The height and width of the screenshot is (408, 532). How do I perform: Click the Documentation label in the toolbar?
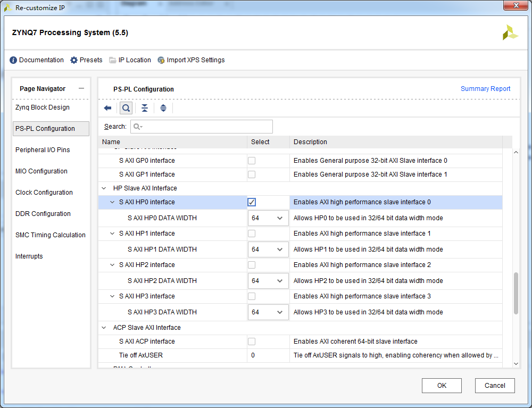(x=41, y=60)
